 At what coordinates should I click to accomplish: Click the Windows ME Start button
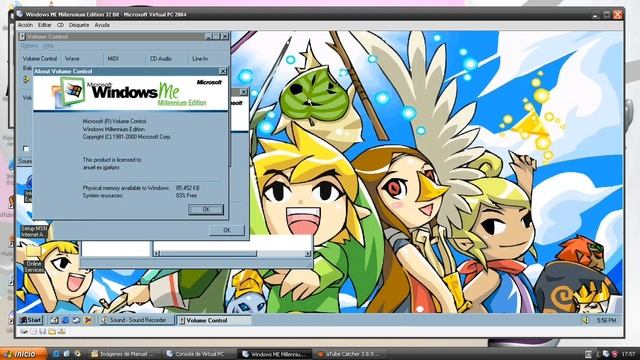[x=31, y=320]
